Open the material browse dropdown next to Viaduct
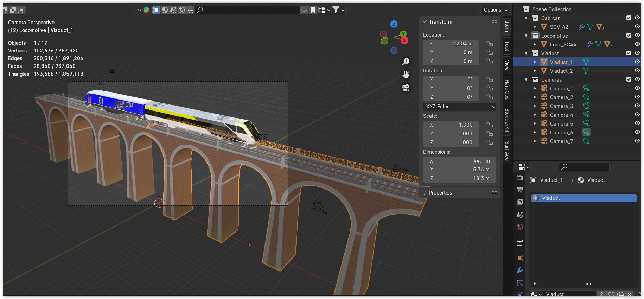644x299 pixels. [x=536, y=294]
